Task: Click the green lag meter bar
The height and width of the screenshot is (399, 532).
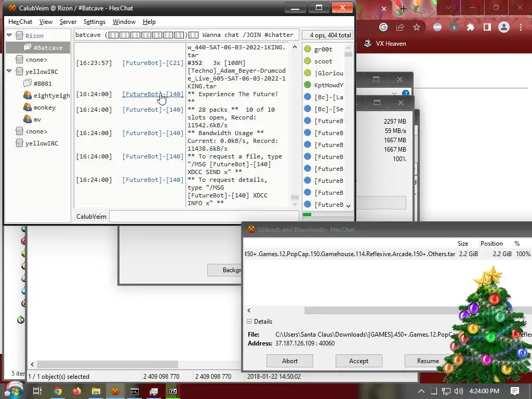Action: tap(307, 215)
